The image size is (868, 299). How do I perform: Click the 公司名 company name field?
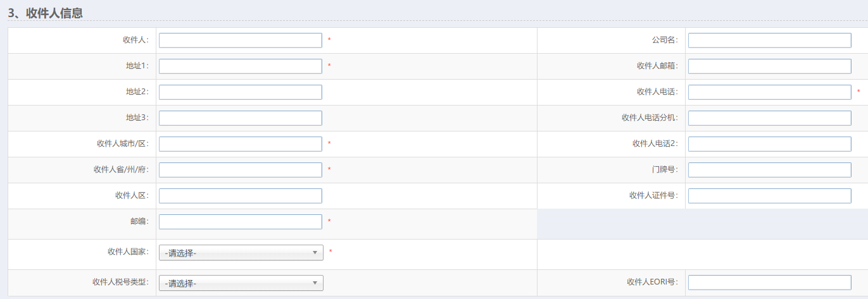(x=769, y=40)
